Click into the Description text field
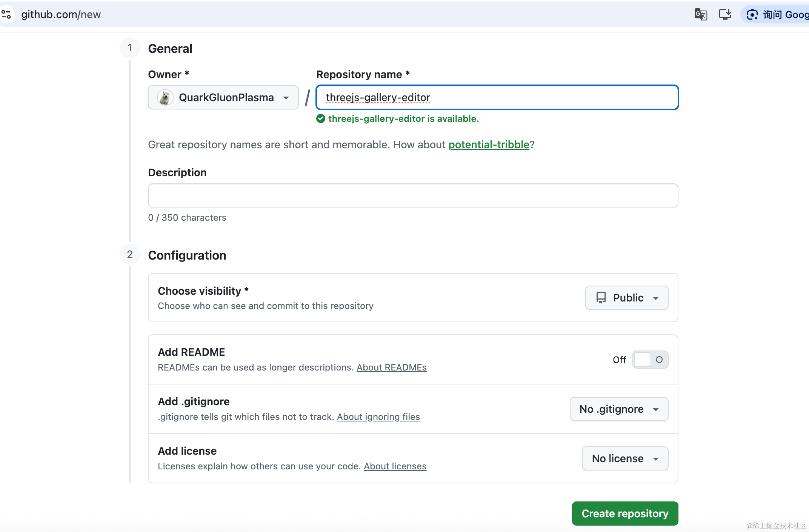Viewport: 809px width, 532px height. [x=413, y=195]
